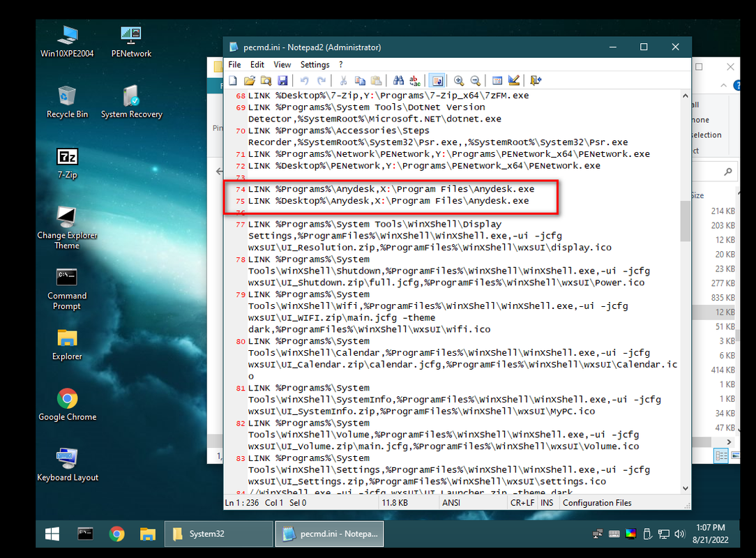Open the Windows Start button
The width and height of the screenshot is (756, 558).
[x=52, y=534]
